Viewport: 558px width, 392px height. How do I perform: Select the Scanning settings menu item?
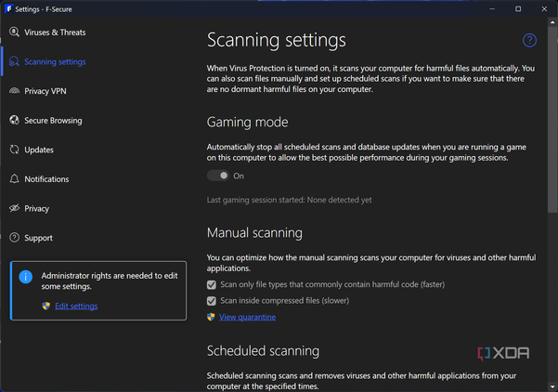coord(55,62)
